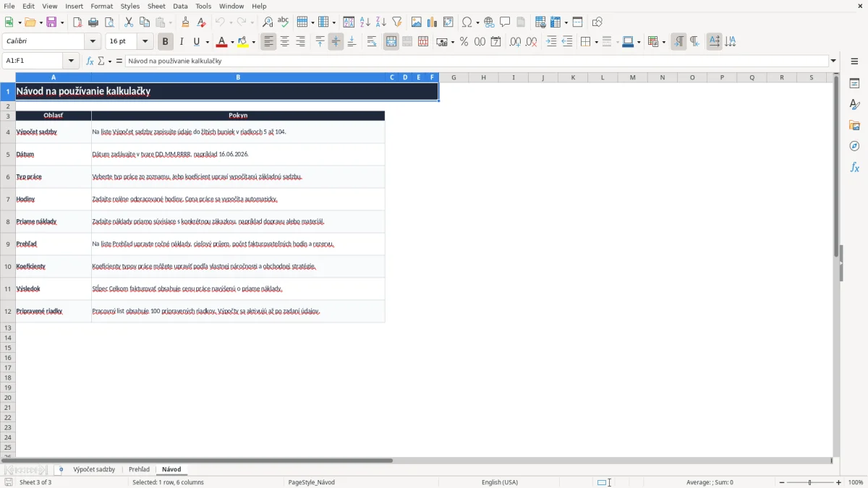
Task: Format the cell as percent
Action: [x=464, y=42]
